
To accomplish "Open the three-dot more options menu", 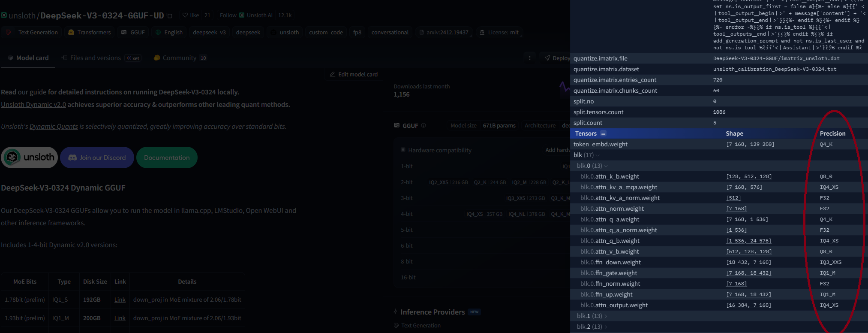I will pos(530,58).
